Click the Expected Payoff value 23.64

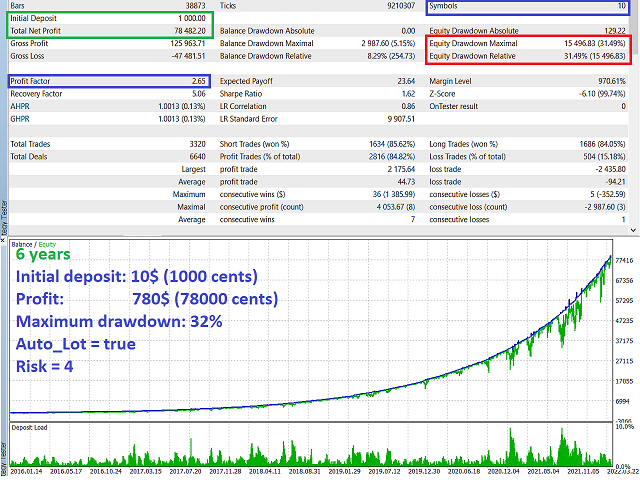406,81
